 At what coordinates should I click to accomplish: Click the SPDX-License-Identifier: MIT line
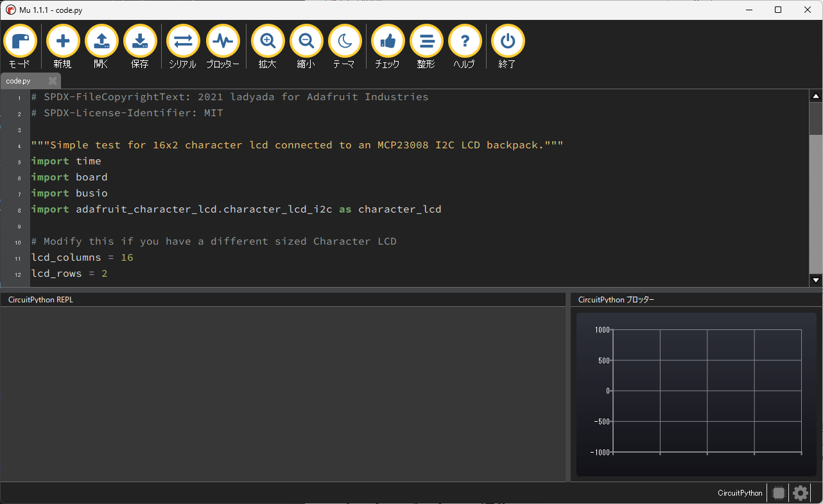click(x=127, y=113)
